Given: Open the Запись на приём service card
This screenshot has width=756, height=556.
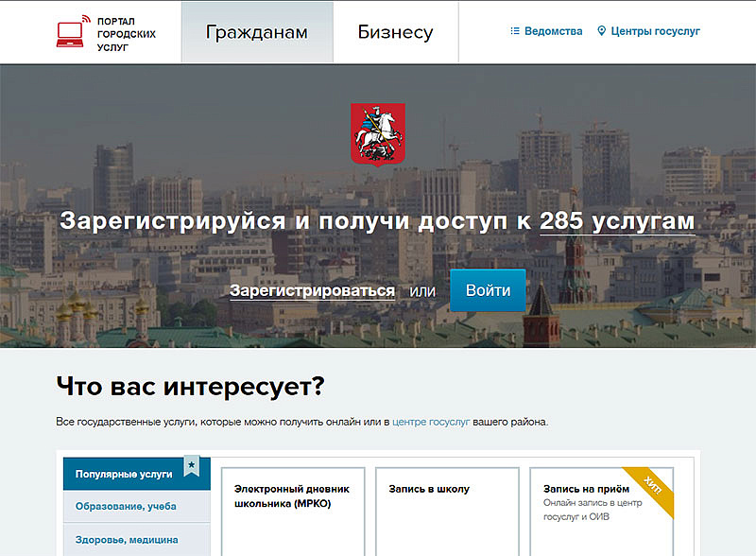Looking at the screenshot, I should pos(601,511).
